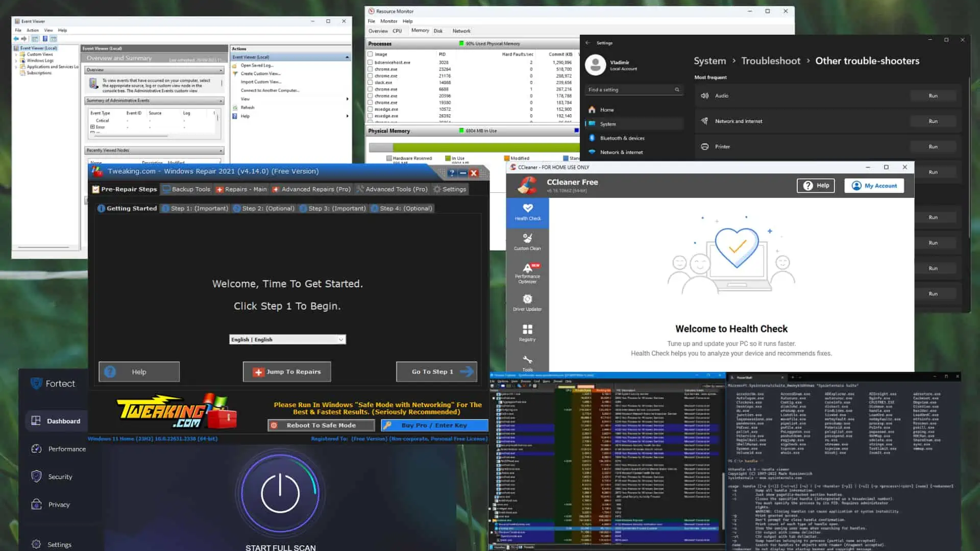Click the Vladimir user avatar in Settings
Viewport: 980px width, 551px height.
click(595, 65)
